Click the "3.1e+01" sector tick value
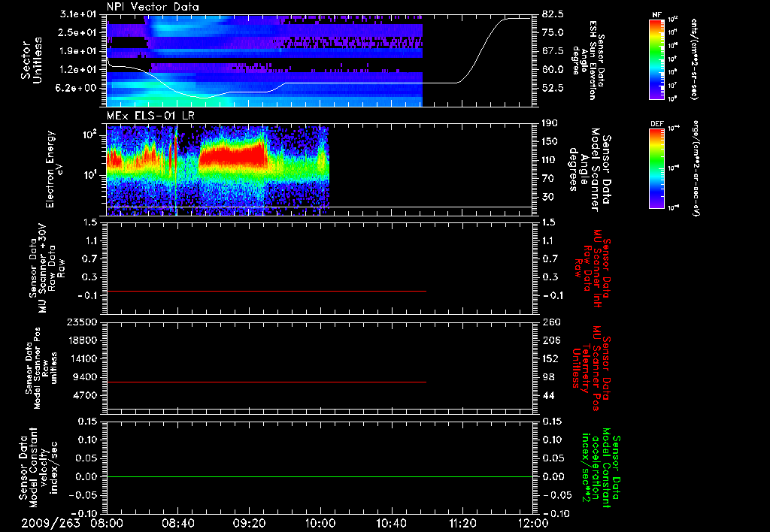The width and height of the screenshot is (770, 532). click(77, 14)
